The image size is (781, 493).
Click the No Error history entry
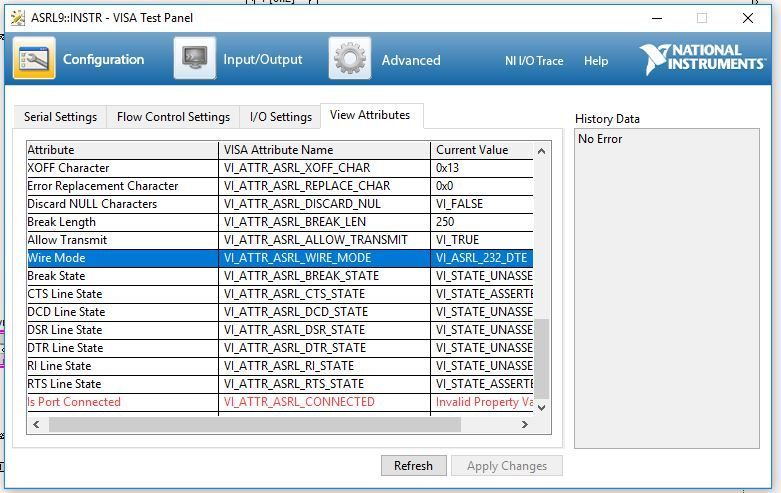[x=600, y=139]
